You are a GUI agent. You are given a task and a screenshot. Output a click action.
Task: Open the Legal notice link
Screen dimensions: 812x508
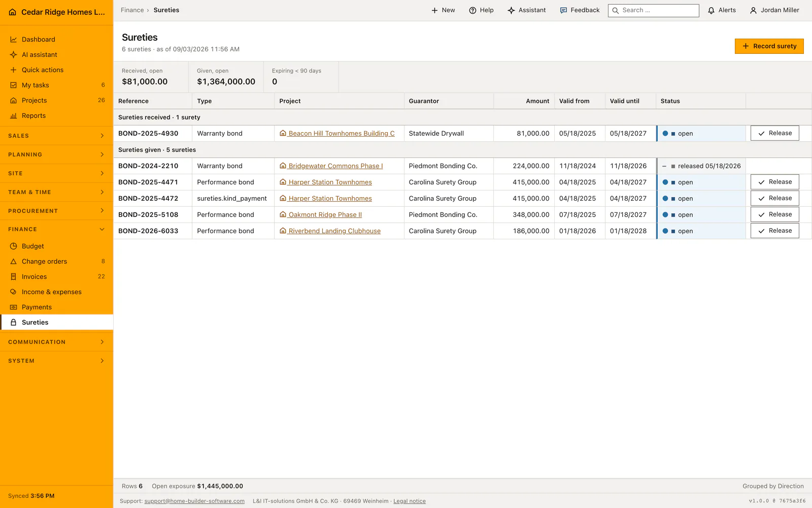tap(410, 501)
